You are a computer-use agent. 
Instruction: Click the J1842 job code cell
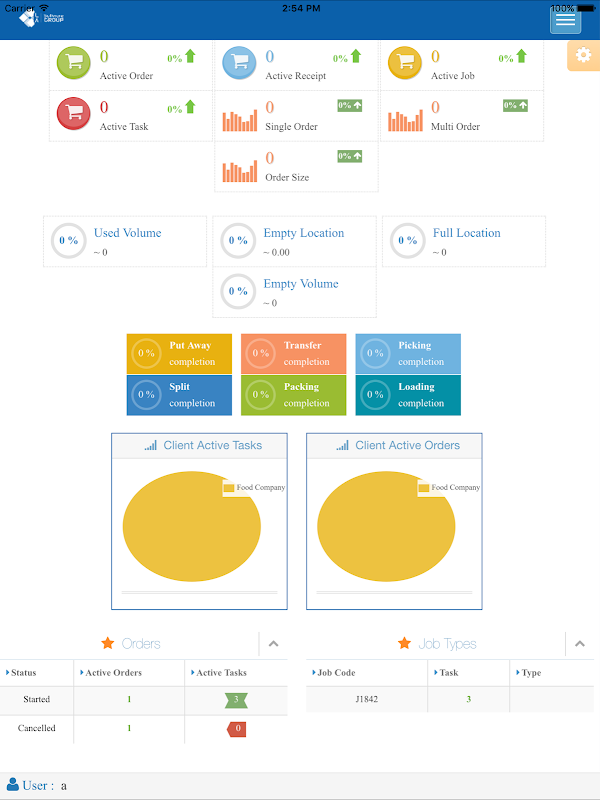(x=366, y=699)
